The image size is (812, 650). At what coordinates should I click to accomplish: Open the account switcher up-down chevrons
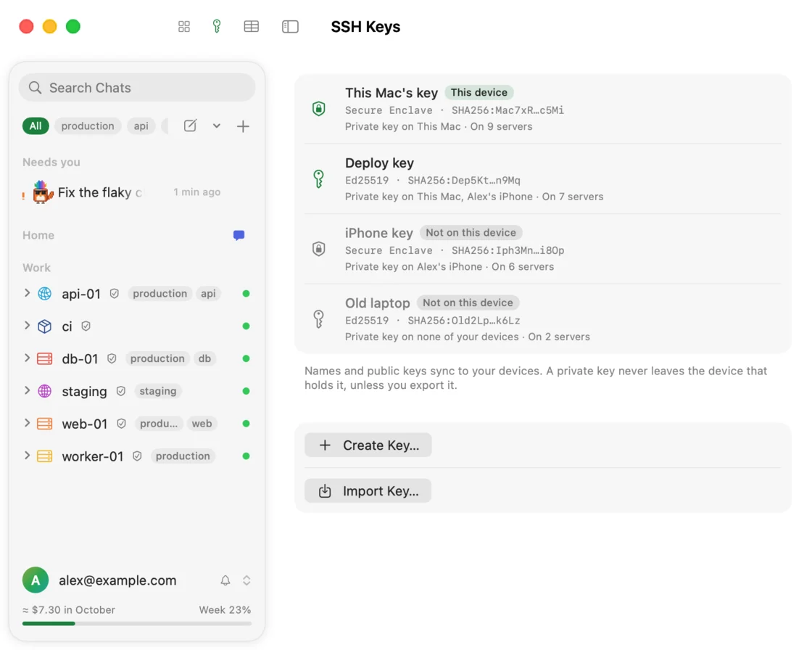(246, 580)
